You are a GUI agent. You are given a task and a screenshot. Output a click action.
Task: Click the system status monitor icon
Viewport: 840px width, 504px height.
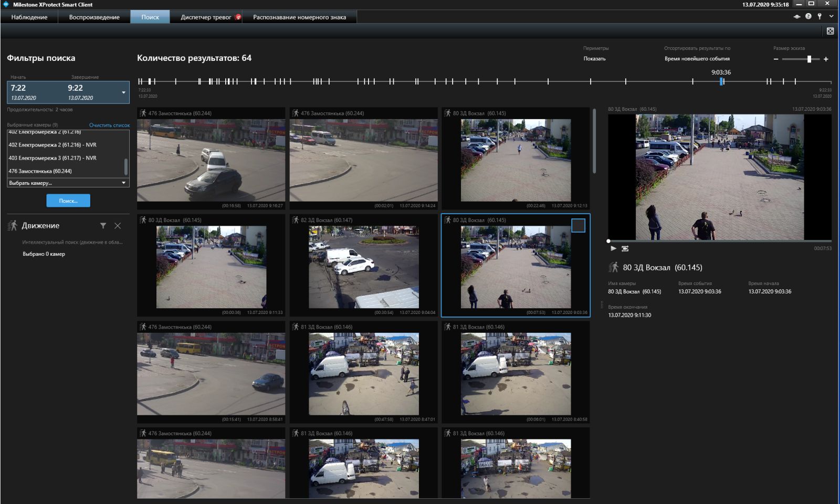tap(796, 17)
